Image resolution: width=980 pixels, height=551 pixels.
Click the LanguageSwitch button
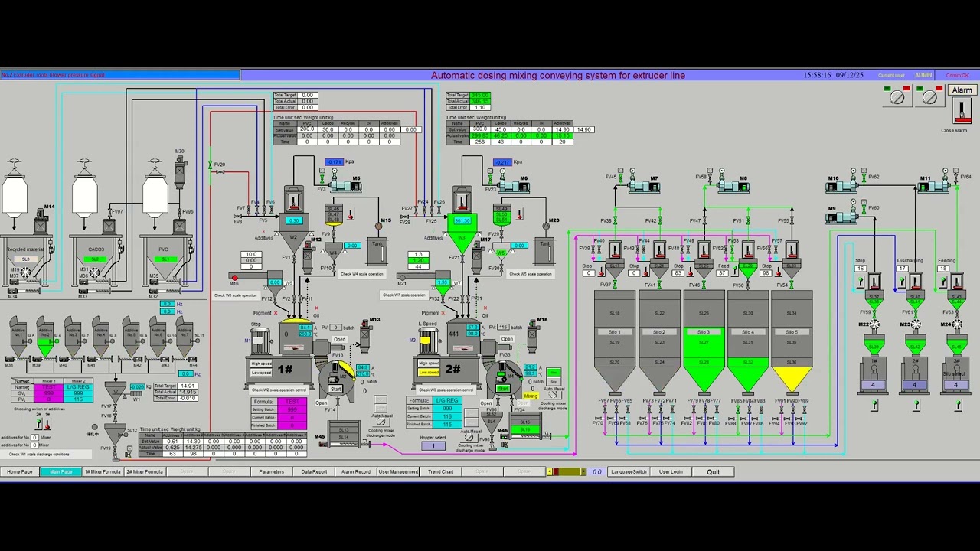tap(629, 471)
